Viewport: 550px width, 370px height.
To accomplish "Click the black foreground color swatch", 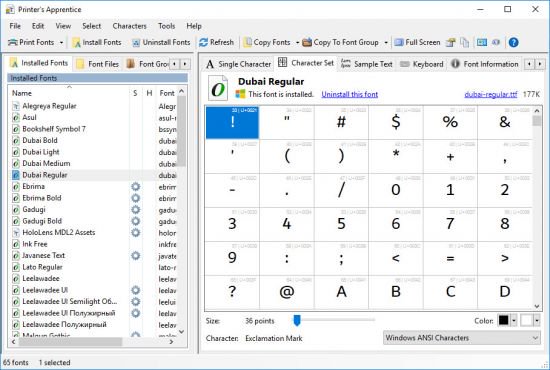I will (503, 320).
